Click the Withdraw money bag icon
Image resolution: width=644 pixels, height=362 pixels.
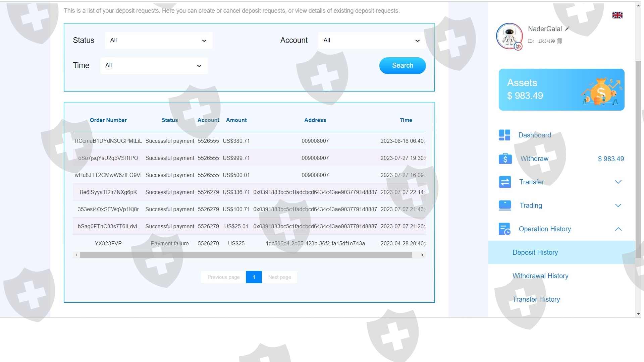(x=505, y=159)
